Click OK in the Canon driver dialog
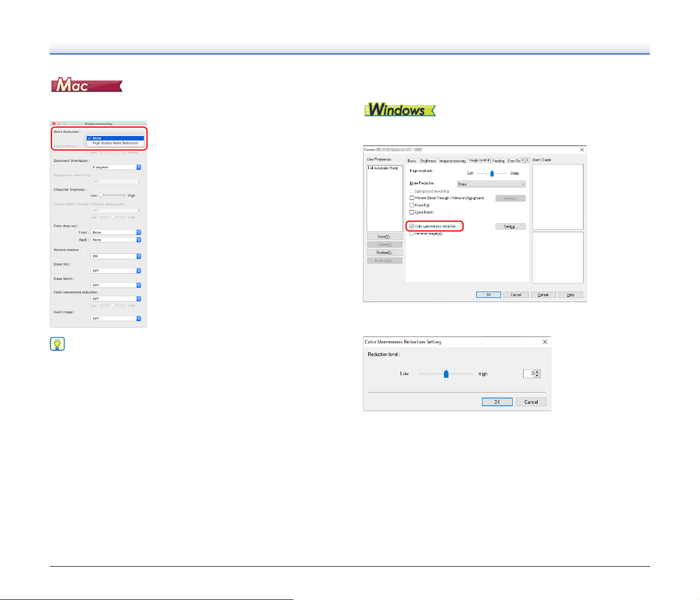The height and width of the screenshot is (600, 700). click(x=488, y=295)
